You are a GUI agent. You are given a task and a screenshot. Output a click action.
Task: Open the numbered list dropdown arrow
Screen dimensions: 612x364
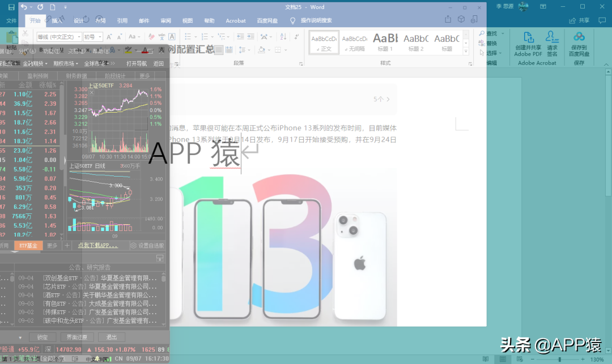point(212,37)
